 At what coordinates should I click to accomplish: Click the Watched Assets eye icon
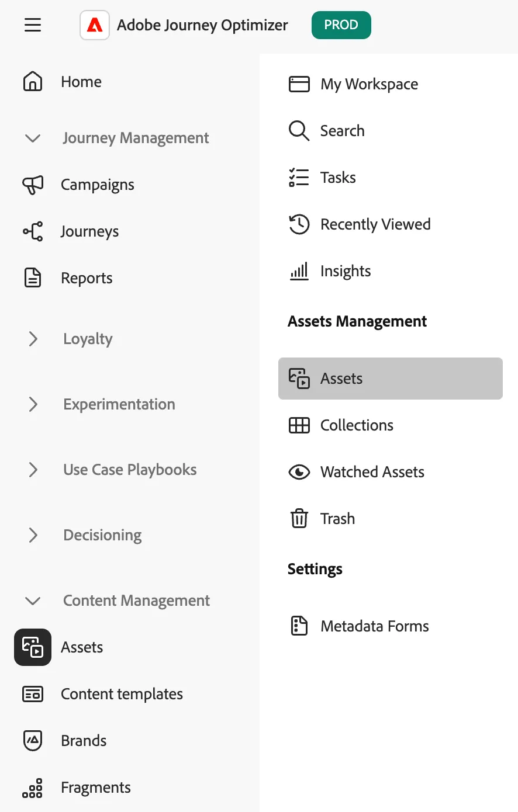coord(299,472)
